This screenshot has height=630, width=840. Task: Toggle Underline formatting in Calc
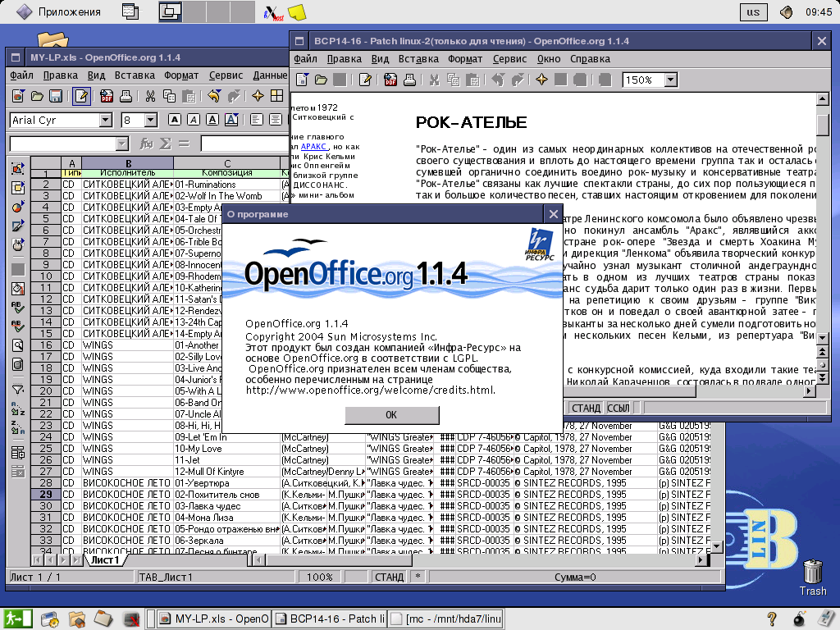pyautogui.click(x=212, y=120)
